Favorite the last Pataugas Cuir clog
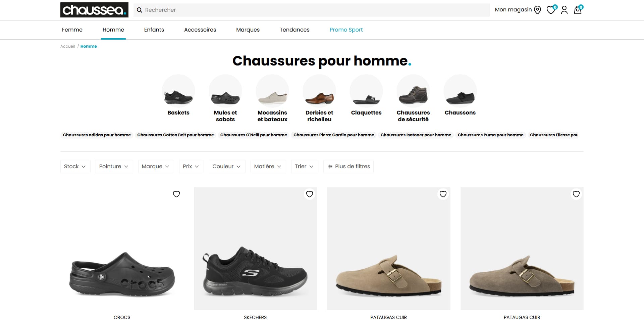This screenshot has width=644, height=320. [x=576, y=194]
